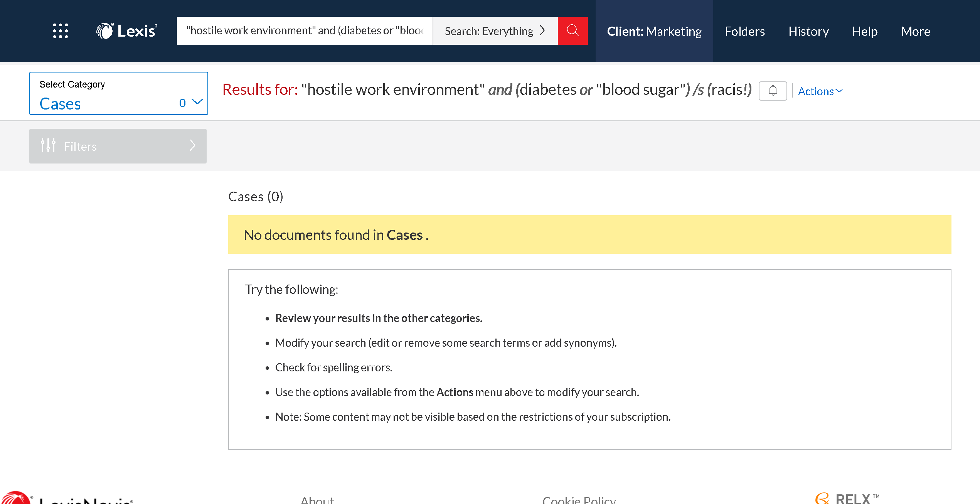Click the Filters sliders icon

48,146
